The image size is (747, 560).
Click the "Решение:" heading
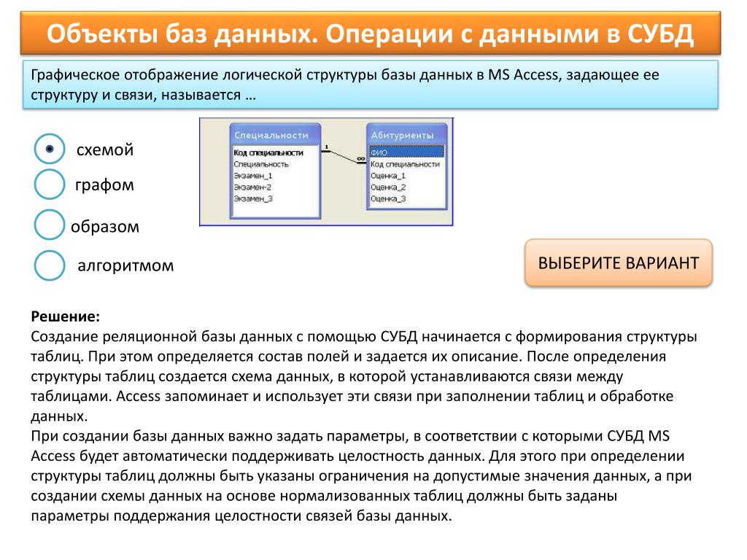(65, 316)
